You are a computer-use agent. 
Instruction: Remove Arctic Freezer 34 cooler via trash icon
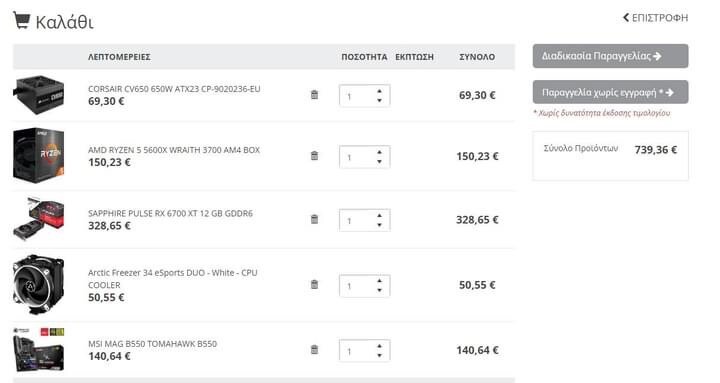[x=314, y=284]
